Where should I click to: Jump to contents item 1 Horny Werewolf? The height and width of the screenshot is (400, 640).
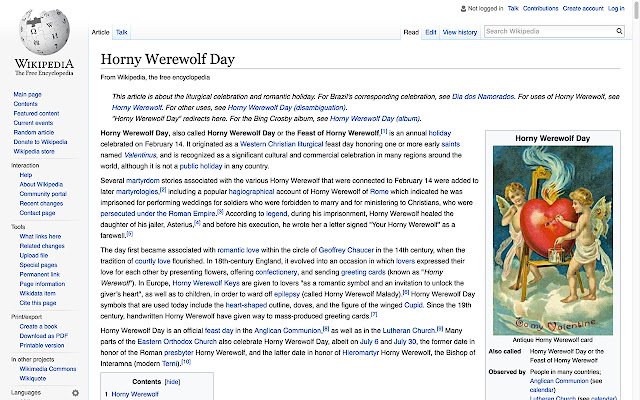click(x=135, y=394)
